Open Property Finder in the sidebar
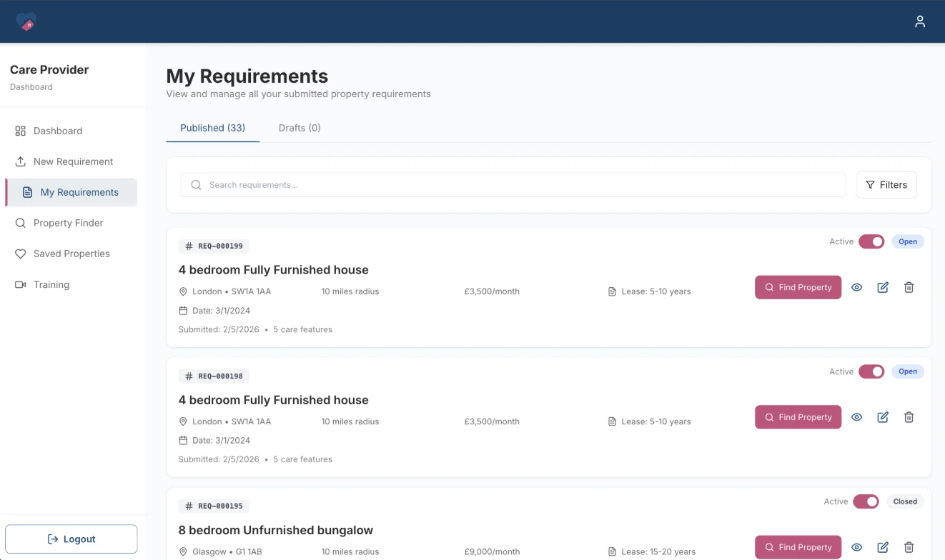This screenshot has height=560, width=945. [x=71, y=223]
